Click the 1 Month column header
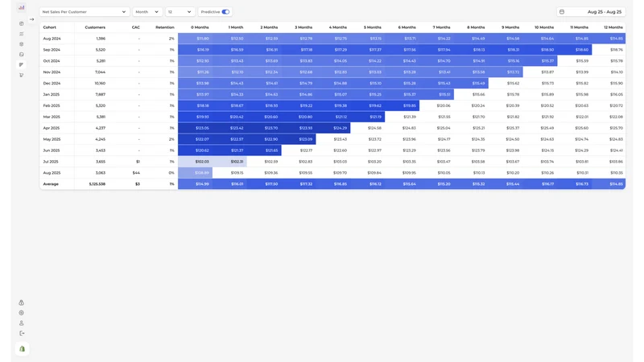The height and width of the screenshot is (362, 644). [236, 27]
